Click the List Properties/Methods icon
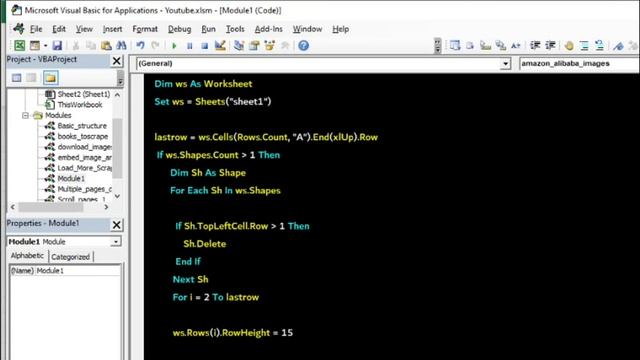This screenshot has width=640, height=360. [x=455, y=45]
